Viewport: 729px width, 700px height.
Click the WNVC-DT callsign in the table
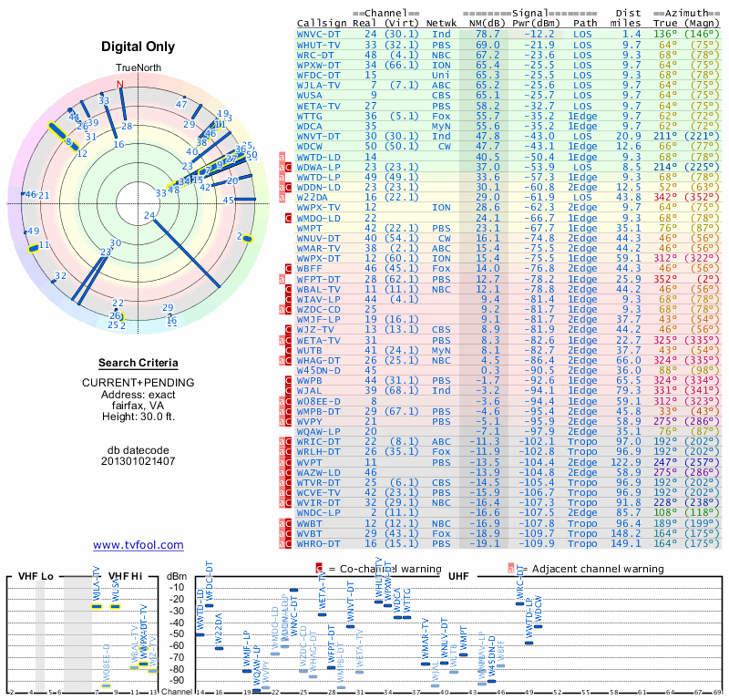point(318,35)
